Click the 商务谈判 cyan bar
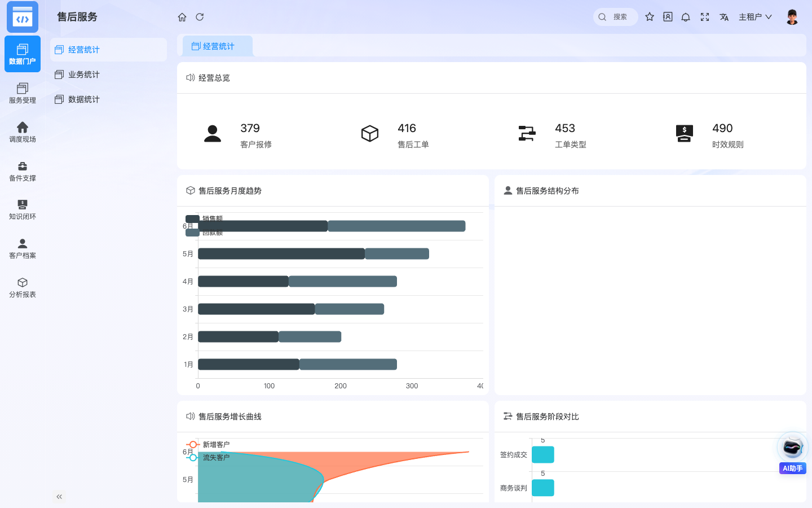This screenshot has width=812, height=508. [x=543, y=488]
